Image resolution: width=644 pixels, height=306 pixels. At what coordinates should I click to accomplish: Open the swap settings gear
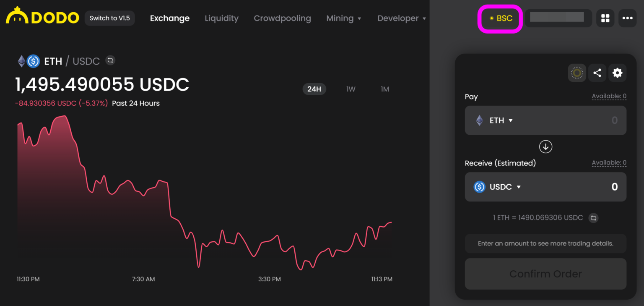(617, 73)
